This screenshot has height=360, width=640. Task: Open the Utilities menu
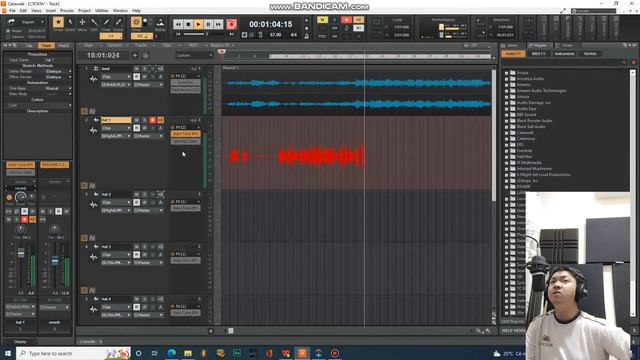[x=102, y=11]
